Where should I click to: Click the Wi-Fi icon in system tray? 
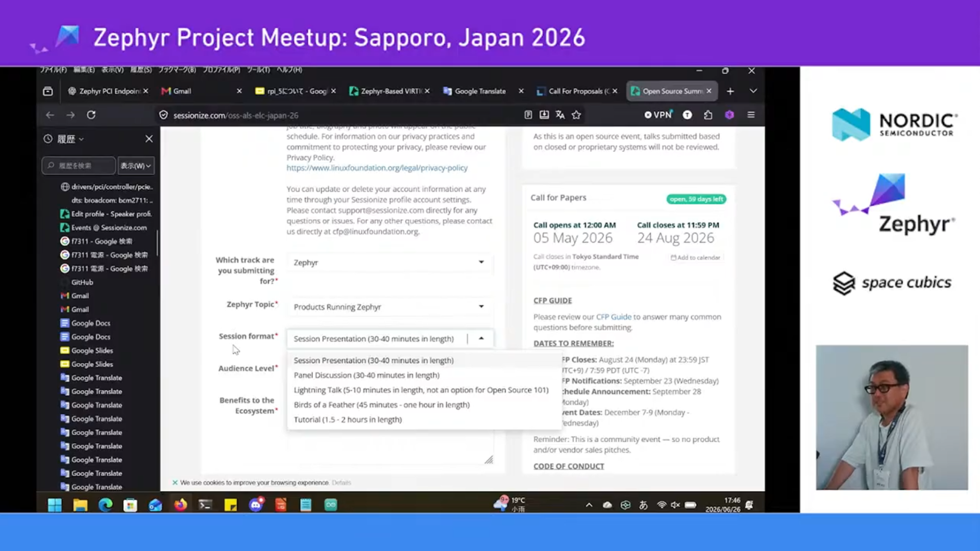click(661, 505)
